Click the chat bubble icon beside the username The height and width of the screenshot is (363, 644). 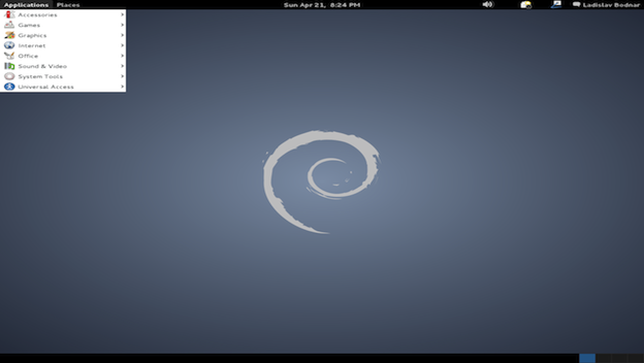pos(576,5)
